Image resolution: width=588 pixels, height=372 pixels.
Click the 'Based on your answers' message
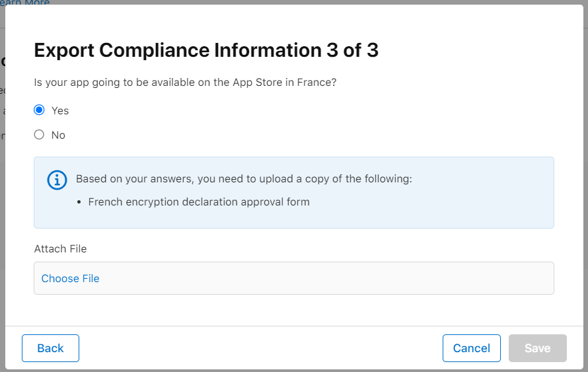click(x=244, y=179)
